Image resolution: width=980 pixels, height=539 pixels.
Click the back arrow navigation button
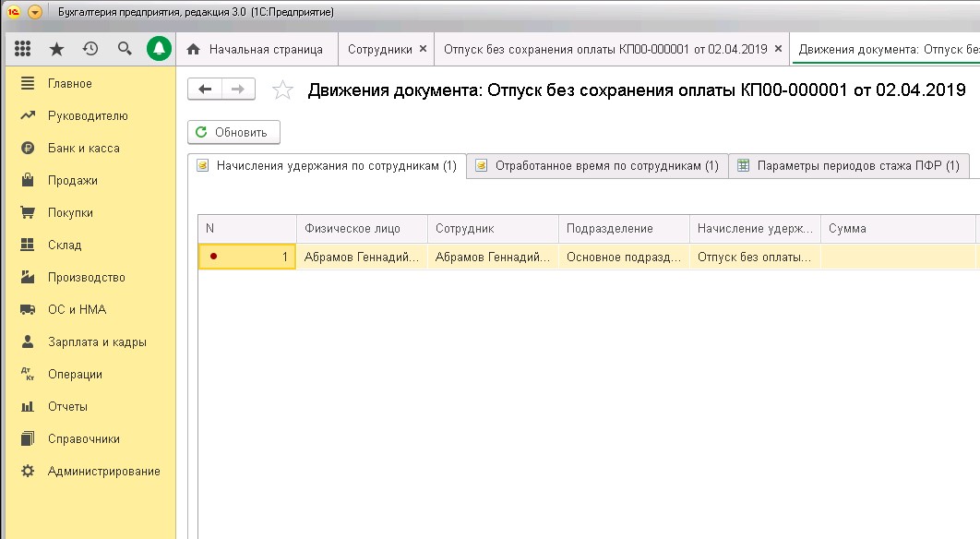[x=205, y=89]
